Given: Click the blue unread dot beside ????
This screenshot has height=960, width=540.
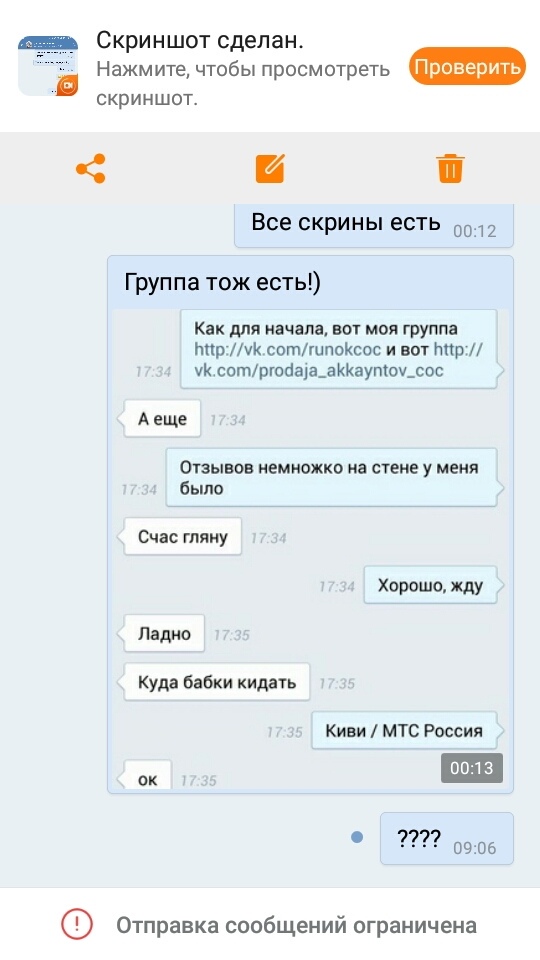Looking at the screenshot, I should tap(358, 837).
